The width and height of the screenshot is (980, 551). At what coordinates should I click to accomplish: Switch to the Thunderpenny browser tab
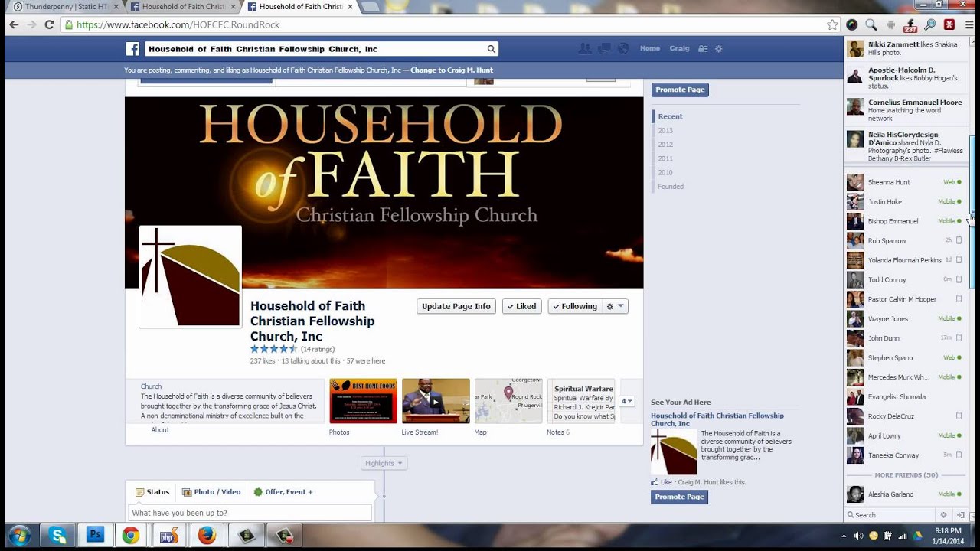pos(65,7)
